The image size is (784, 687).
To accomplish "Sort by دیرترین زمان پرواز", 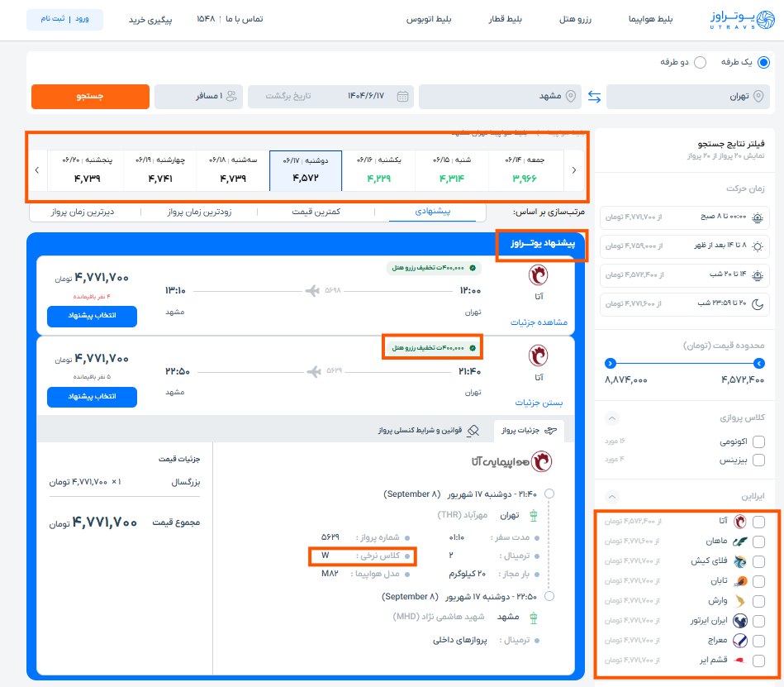I will click(x=83, y=212).
